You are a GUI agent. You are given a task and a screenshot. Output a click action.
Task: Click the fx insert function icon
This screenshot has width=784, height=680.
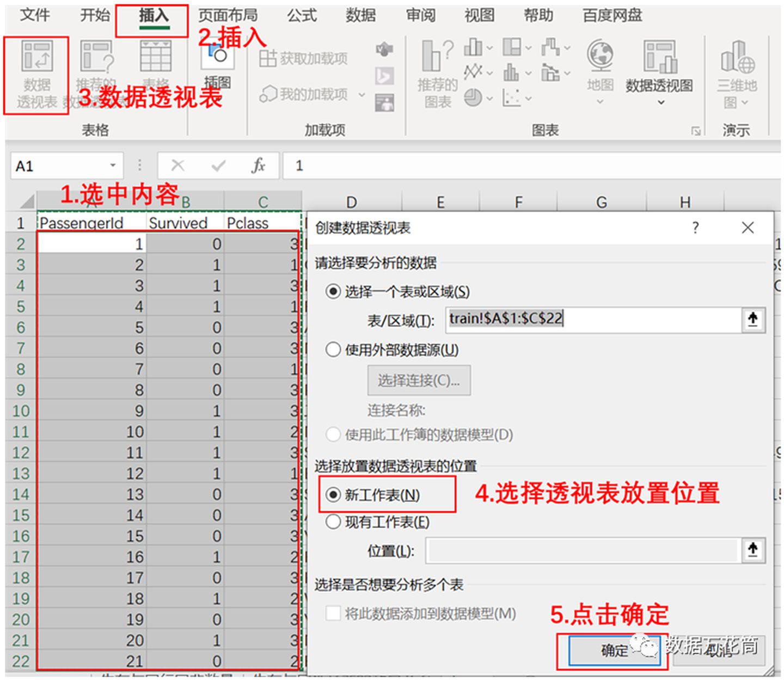pyautogui.click(x=258, y=165)
